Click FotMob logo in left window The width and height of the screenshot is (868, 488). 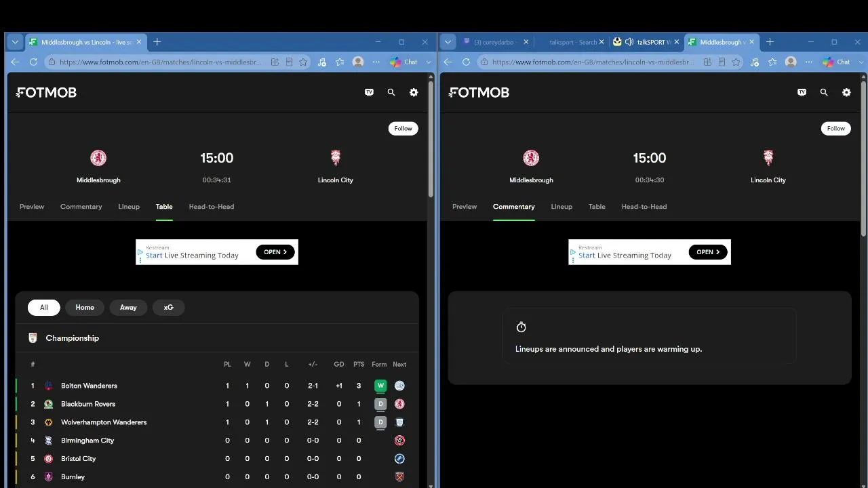pos(46,92)
